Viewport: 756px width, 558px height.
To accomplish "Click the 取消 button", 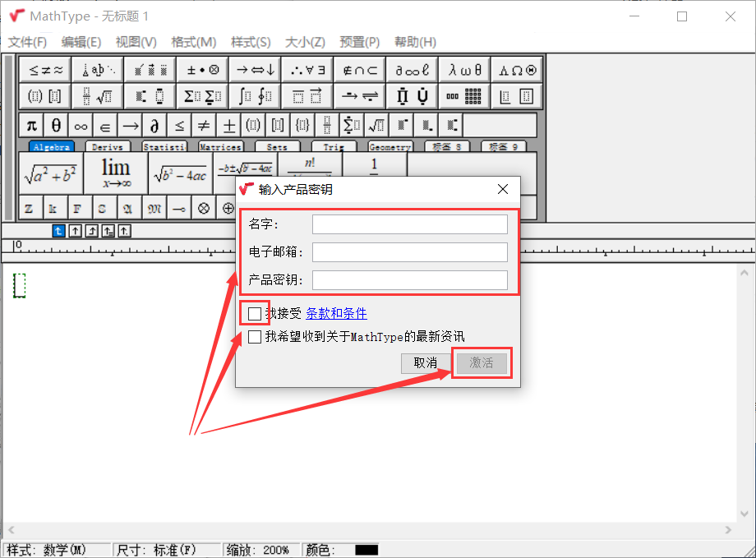I will click(426, 362).
